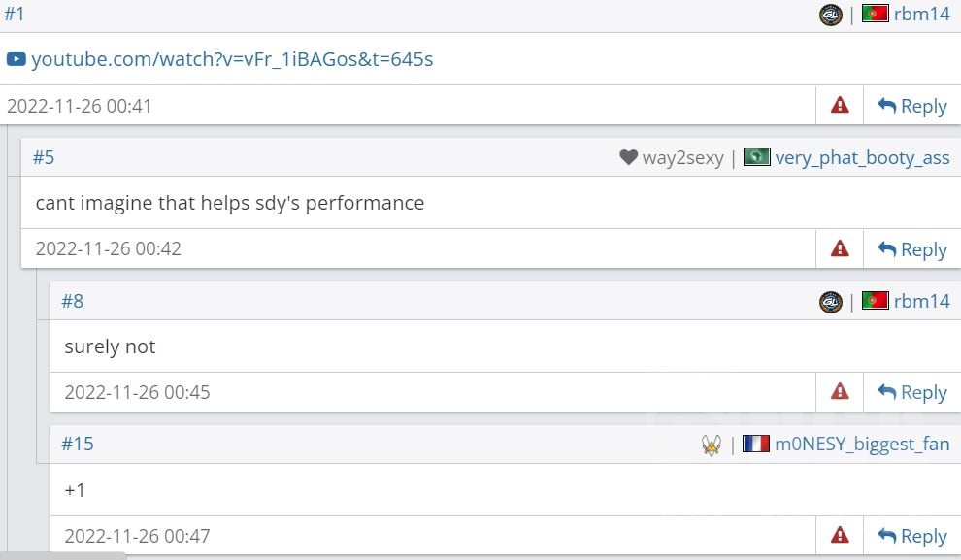Click the team logo badge on post #1

[x=831, y=15]
